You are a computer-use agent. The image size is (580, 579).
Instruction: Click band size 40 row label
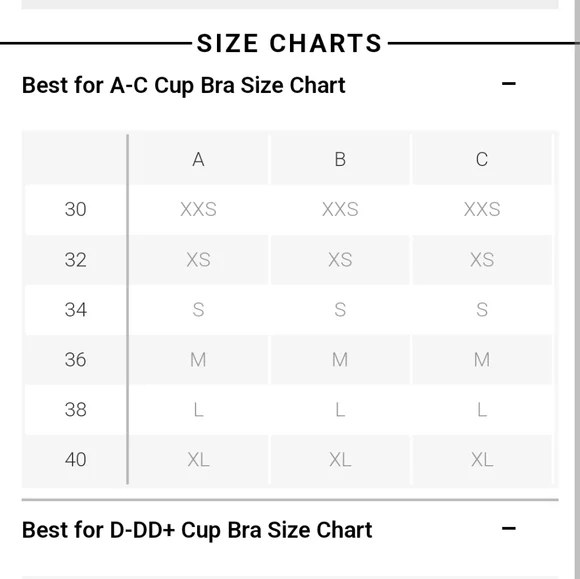(75, 460)
